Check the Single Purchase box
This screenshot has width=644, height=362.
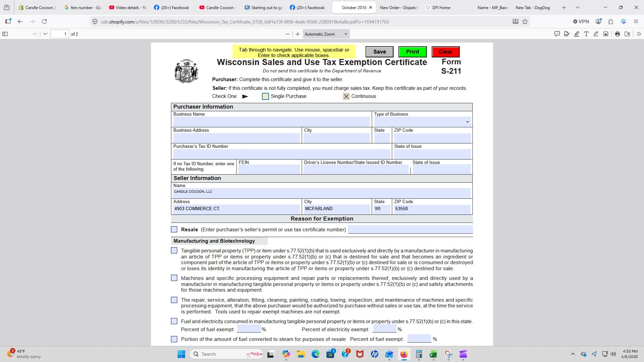265,96
